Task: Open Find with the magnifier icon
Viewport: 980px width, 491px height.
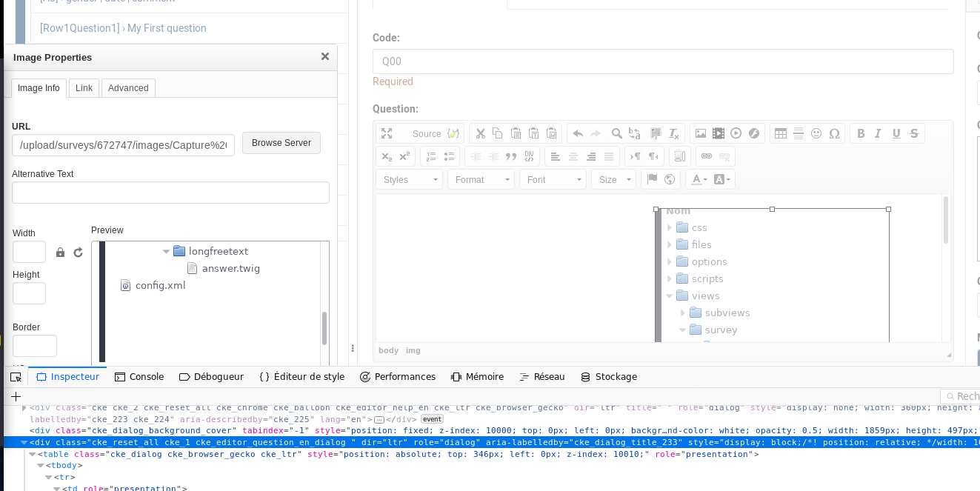Action: [616, 134]
